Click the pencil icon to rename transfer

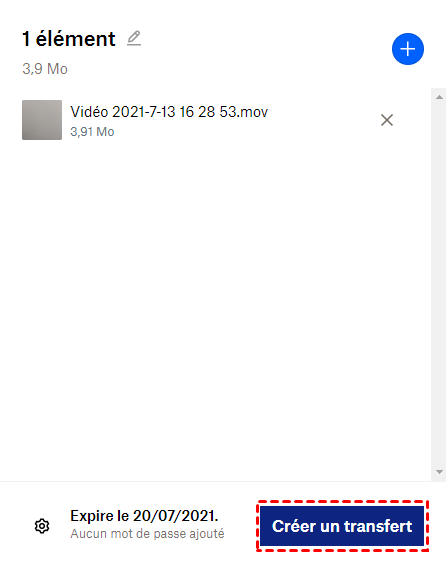click(134, 38)
